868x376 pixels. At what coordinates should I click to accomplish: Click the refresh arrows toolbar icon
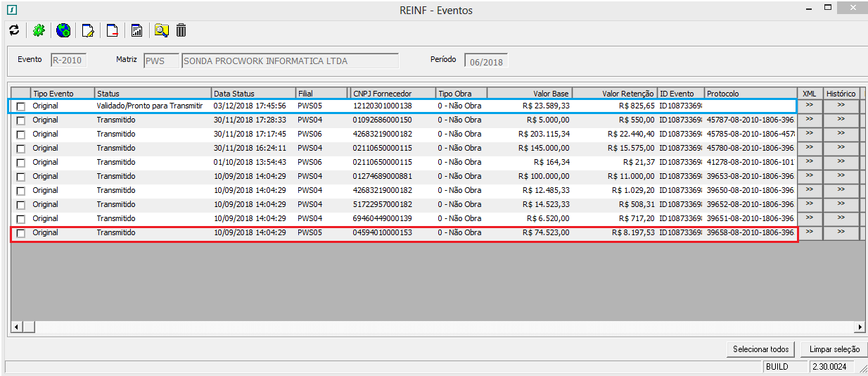(13, 30)
